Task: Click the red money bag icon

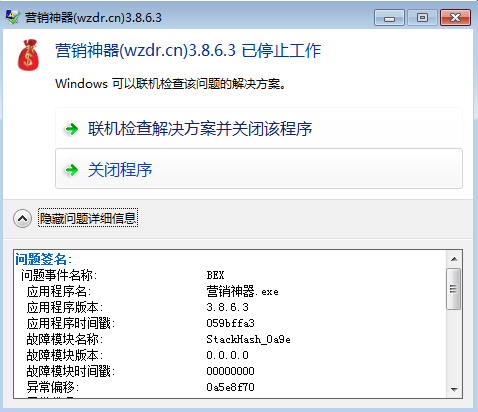Action: pos(29,55)
